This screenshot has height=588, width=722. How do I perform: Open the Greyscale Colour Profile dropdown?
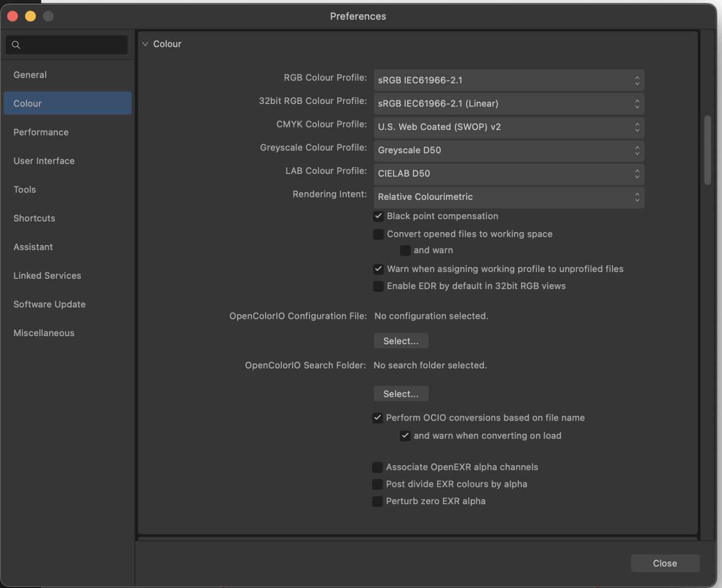coord(508,150)
